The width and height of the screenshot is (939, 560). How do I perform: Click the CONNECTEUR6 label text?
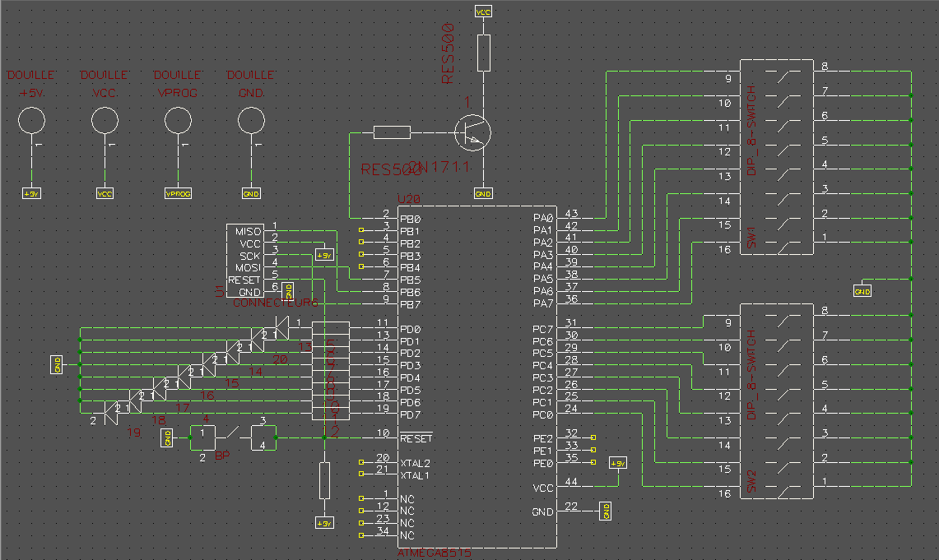pos(276,303)
